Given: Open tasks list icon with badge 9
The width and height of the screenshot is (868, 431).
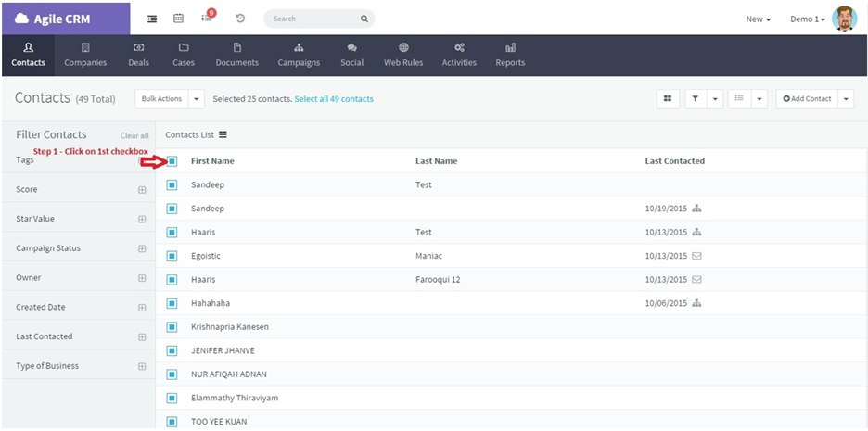Looking at the screenshot, I should 208,17.
